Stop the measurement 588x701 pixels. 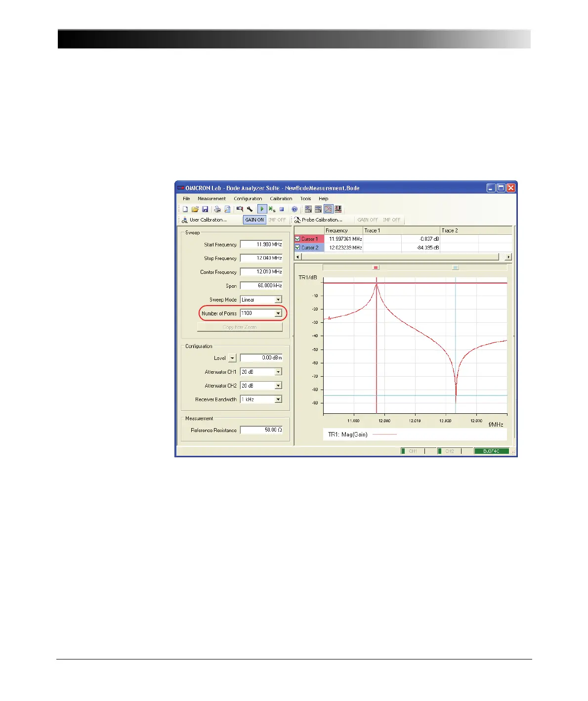[x=282, y=209]
